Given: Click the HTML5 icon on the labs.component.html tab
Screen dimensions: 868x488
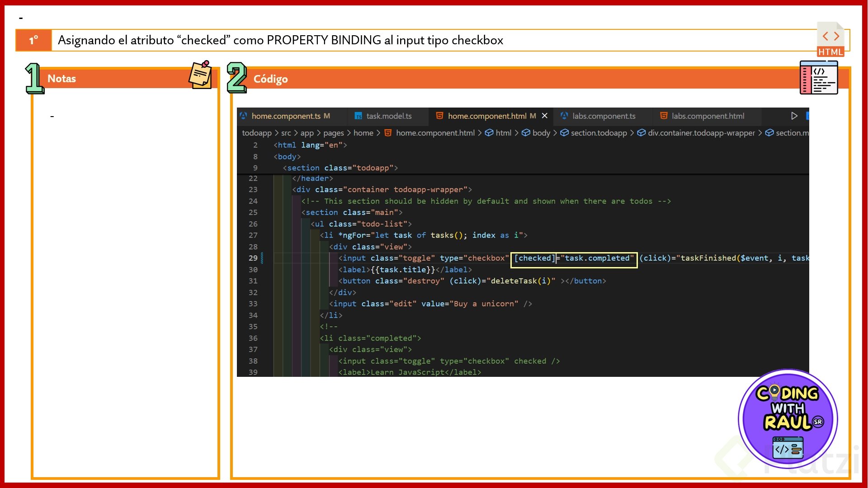Looking at the screenshot, I should [663, 116].
